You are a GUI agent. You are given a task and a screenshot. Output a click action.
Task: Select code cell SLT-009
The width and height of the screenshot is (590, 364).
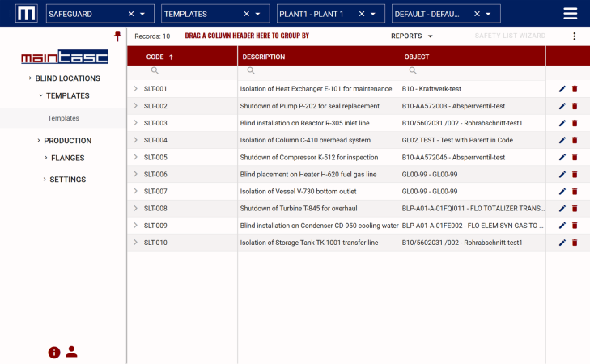click(x=155, y=226)
